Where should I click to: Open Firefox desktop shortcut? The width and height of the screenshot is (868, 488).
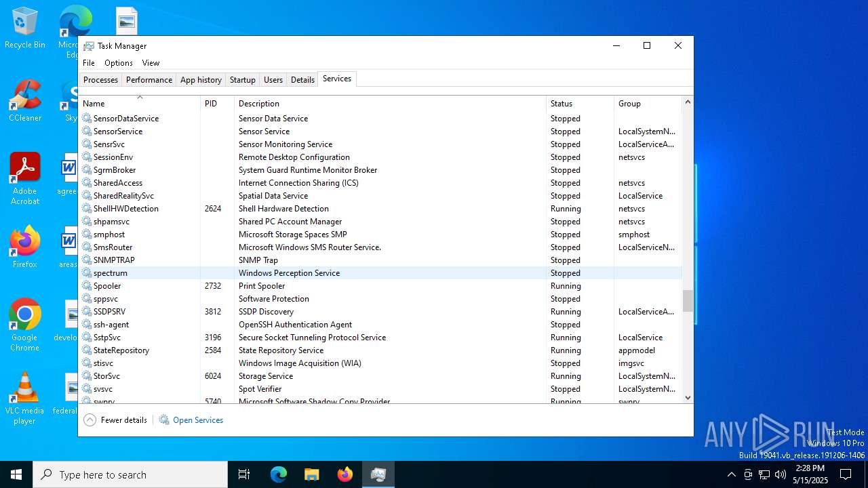25,247
